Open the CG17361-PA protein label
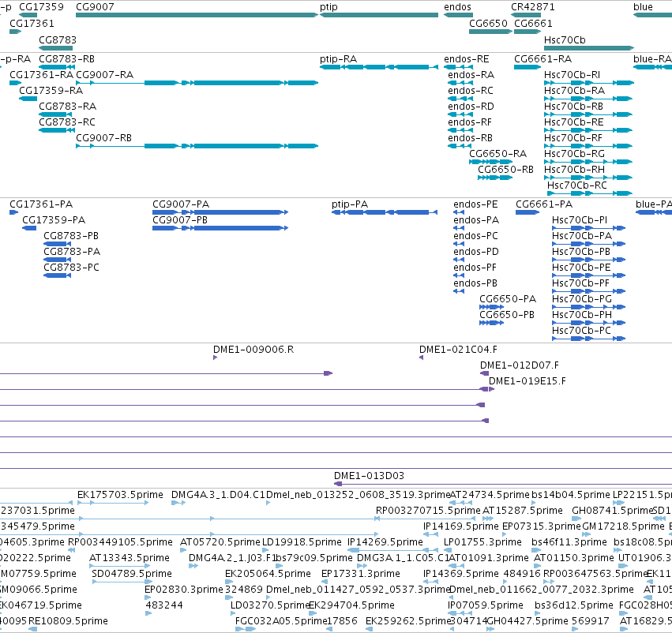 [41, 204]
